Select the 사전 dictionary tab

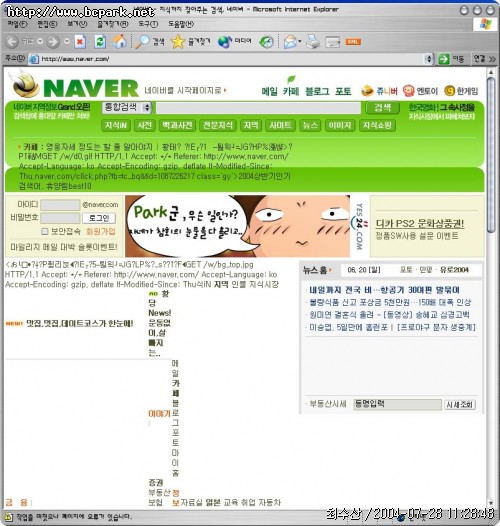tap(145, 125)
